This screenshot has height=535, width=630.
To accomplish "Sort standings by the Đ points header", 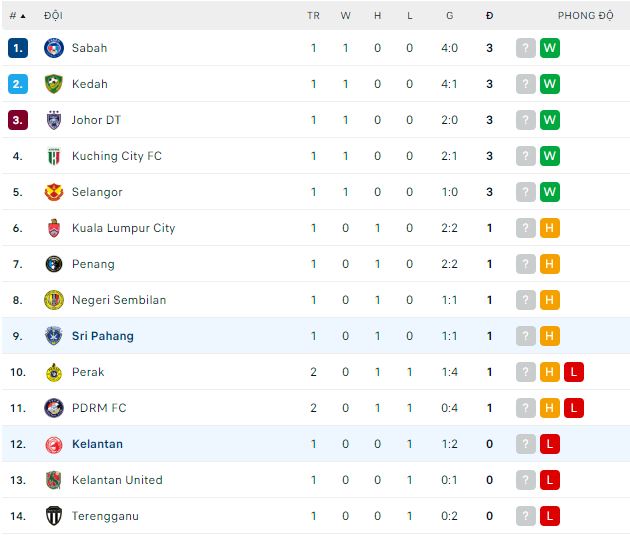I will [x=489, y=16].
